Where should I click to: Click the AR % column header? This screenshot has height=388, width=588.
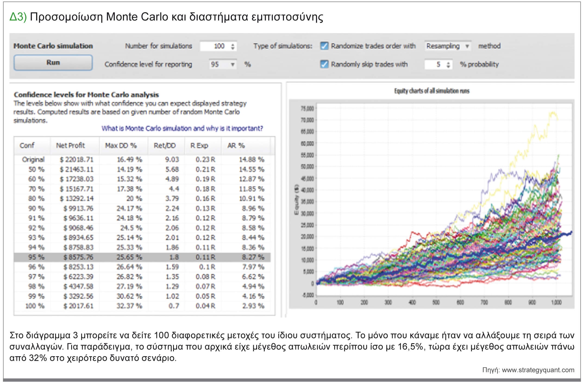click(x=236, y=146)
